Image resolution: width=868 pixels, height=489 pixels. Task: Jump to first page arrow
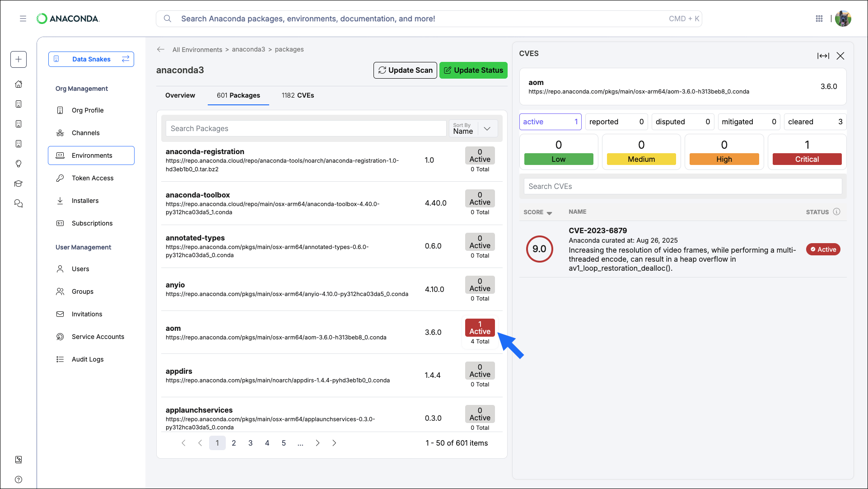(183, 443)
